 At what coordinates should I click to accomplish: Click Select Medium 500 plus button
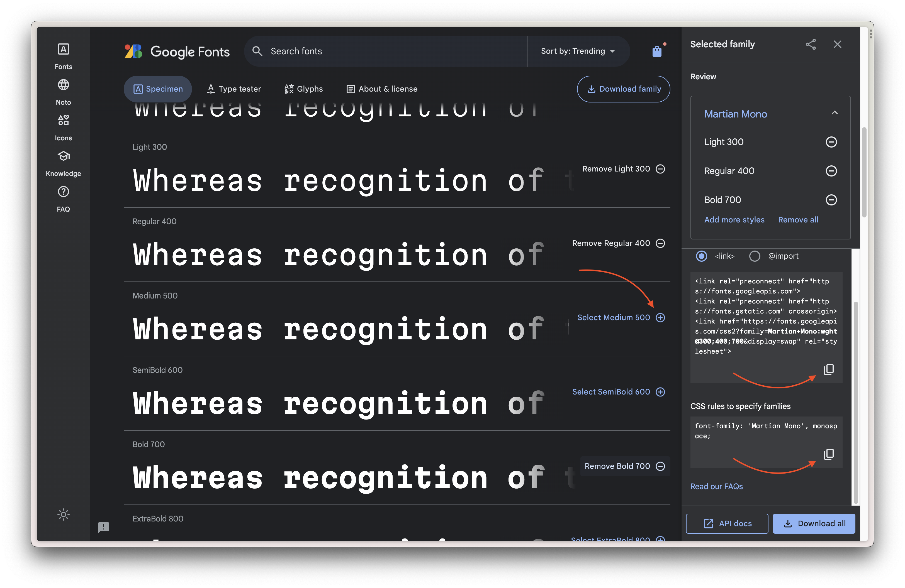tap(660, 318)
